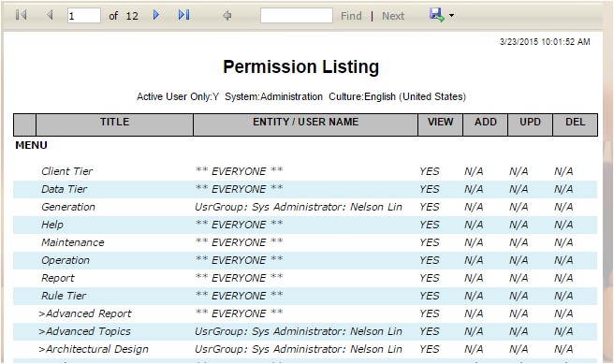Click the export save disk icon
The image size is (614, 364).
(x=436, y=15)
